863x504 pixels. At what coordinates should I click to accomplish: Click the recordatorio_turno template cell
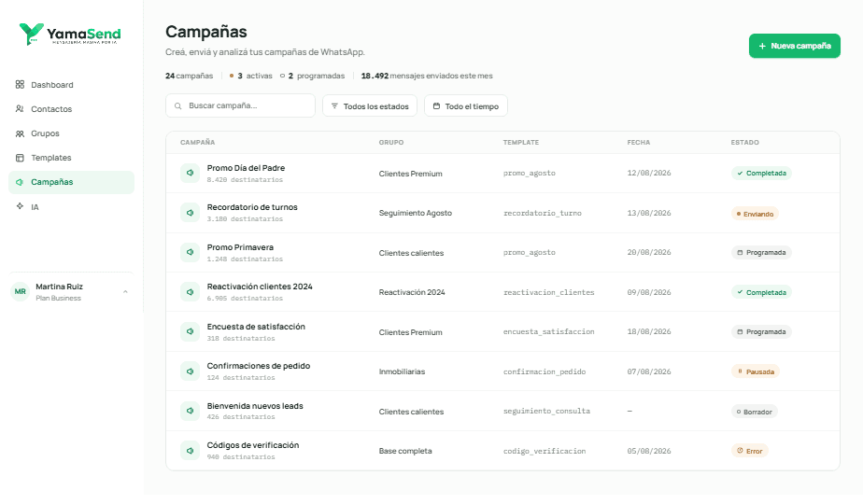(x=542, y=213)
